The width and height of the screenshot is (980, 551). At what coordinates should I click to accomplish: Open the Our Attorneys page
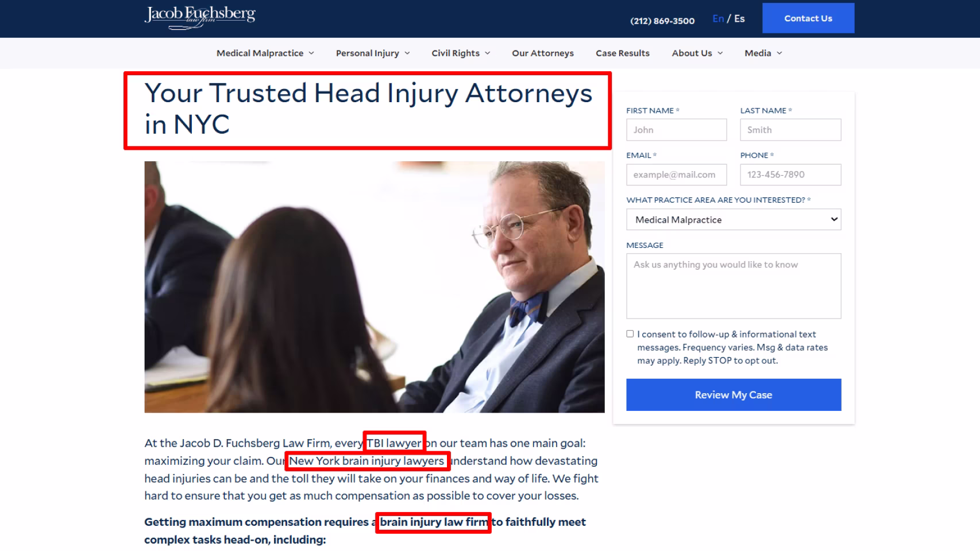[543, 53]
